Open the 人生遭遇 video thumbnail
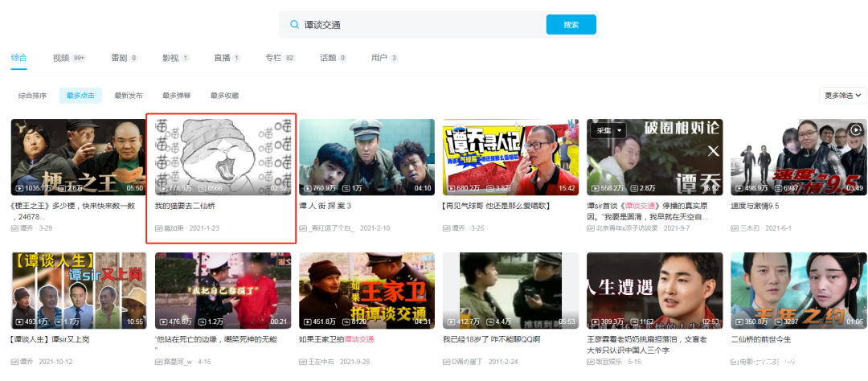The image size is (868, 381). (x=655, y=291)
